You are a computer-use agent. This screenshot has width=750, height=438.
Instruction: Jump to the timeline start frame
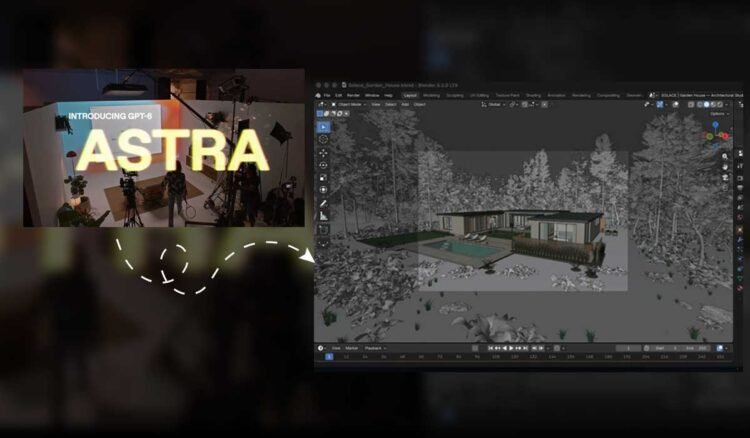[490, 348]
